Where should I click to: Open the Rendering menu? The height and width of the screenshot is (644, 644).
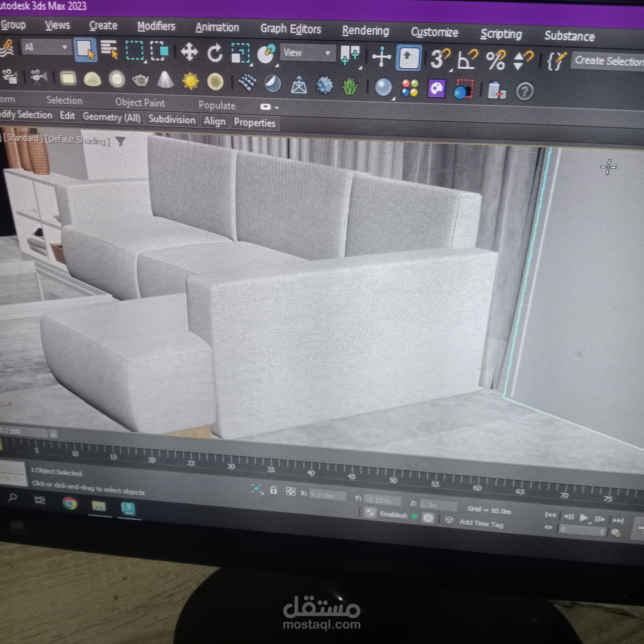tap(365, 30)
